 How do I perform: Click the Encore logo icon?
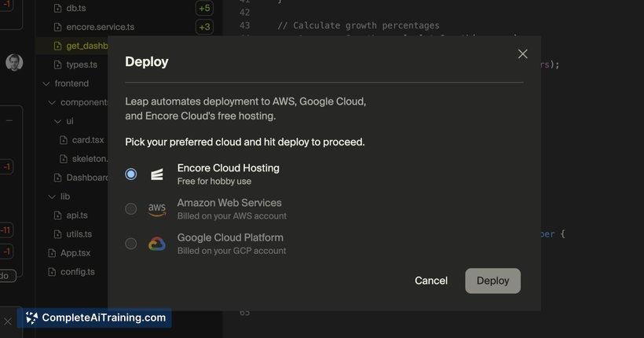[157, 175]
